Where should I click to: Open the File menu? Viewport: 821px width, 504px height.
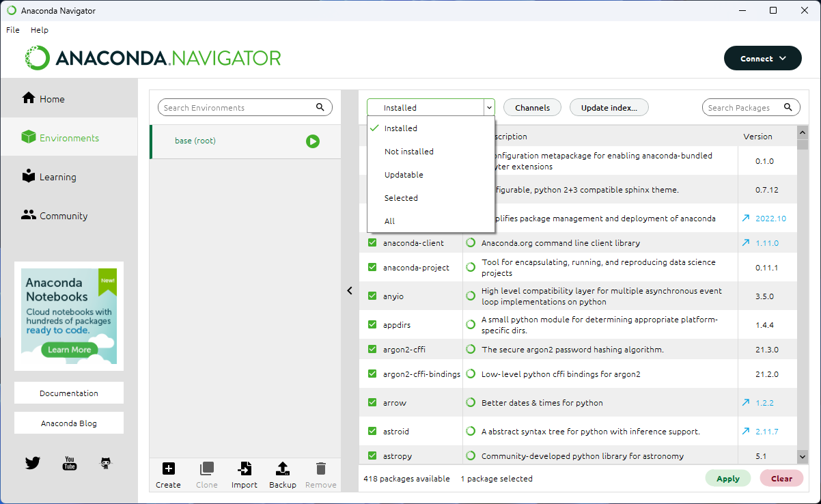pyautogui.click(x=12, y=29)
